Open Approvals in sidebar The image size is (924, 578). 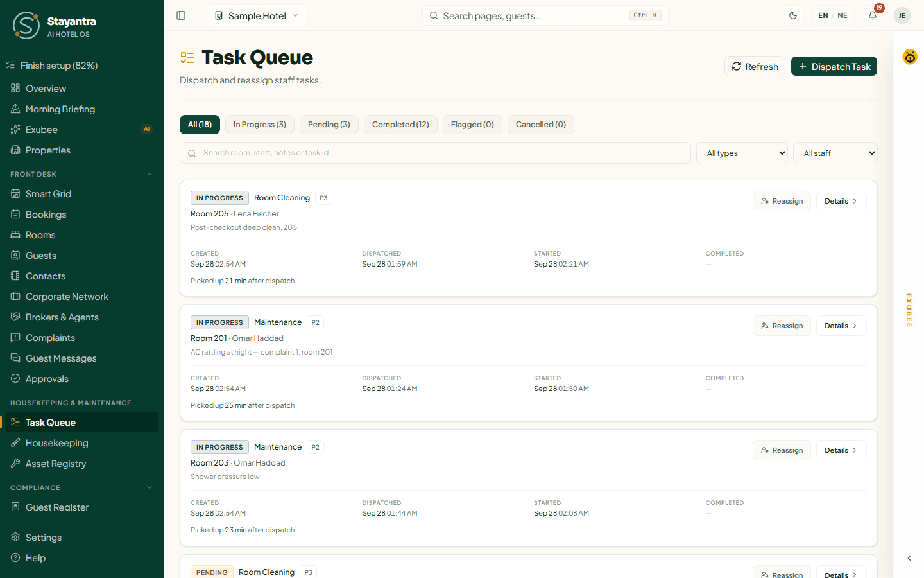pyautogui.click(x=81, y=379)
